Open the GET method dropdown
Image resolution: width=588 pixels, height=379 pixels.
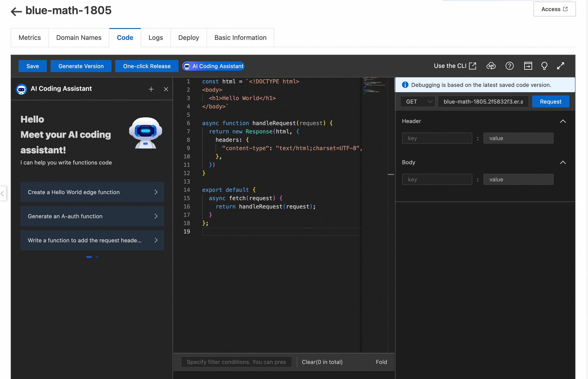pyautogui.click(x=418, y=102)
